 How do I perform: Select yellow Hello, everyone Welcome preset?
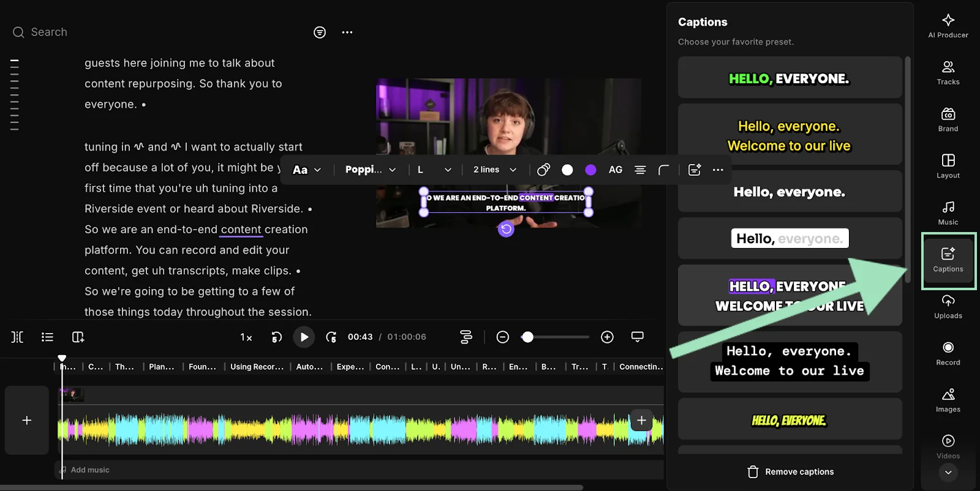(x=790, y=135)
